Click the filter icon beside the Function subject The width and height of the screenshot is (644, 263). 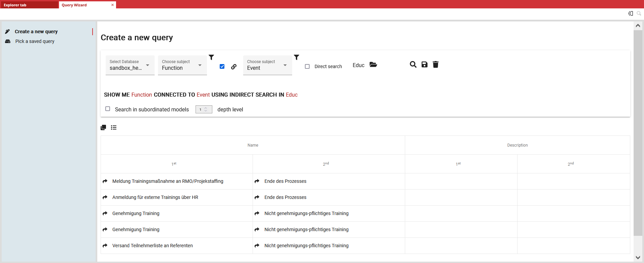(x=211, y=57)
